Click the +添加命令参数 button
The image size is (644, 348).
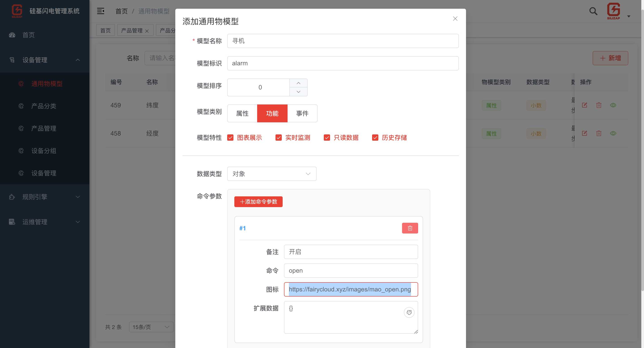tap(258, 202)
